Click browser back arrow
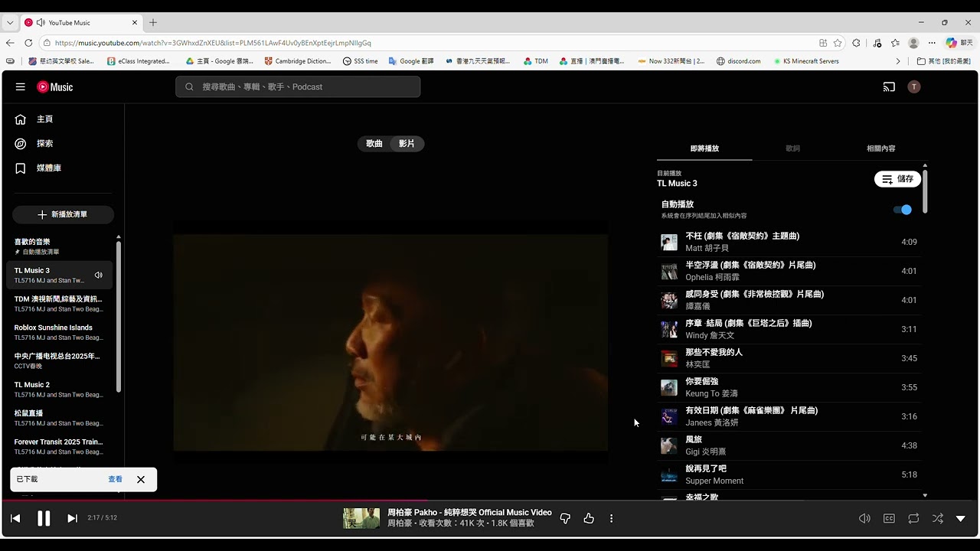Image resolution: width=980 pixels, height=551 pixels. tap(10, 43)
